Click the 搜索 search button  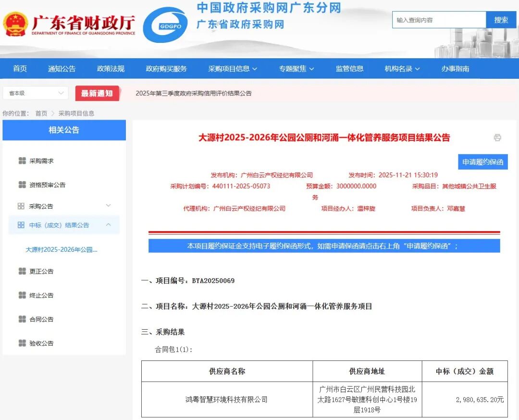click(x=501, y=20)
